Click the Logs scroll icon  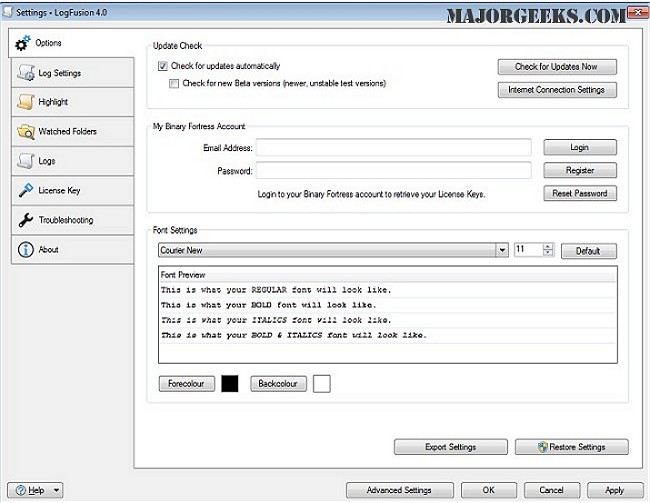click(26, 160)
